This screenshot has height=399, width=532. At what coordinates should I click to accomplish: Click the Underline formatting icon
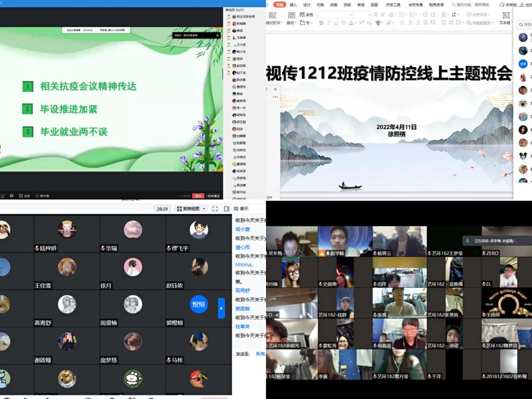coord(336,23)
